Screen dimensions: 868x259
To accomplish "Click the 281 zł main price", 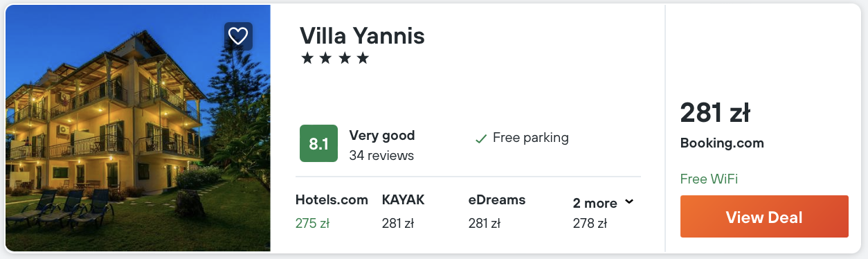I will (x=715, y=113).
